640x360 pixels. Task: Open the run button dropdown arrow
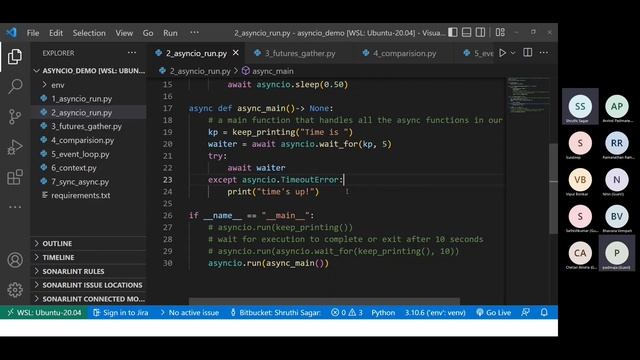513,53
